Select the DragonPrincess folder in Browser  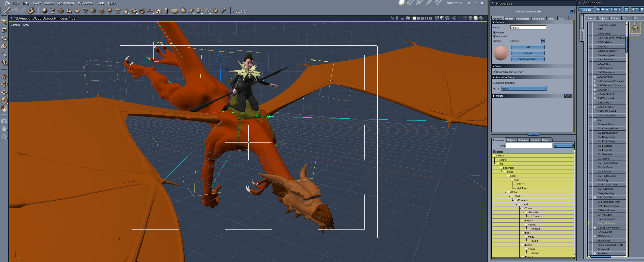coord(606,223)
